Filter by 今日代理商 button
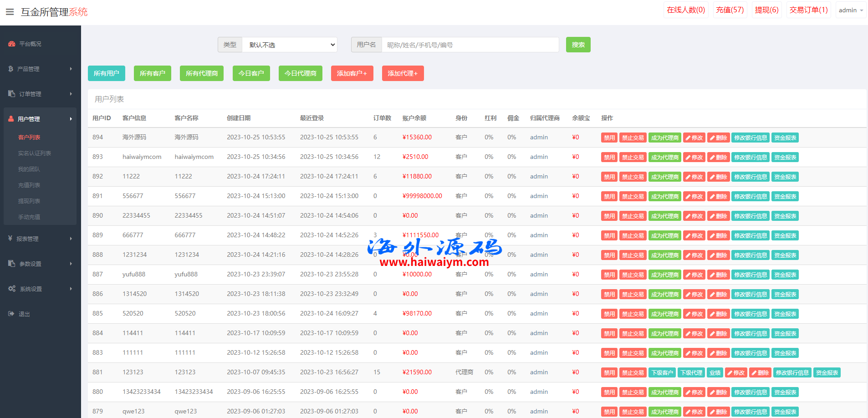 [x=300, y=73]
